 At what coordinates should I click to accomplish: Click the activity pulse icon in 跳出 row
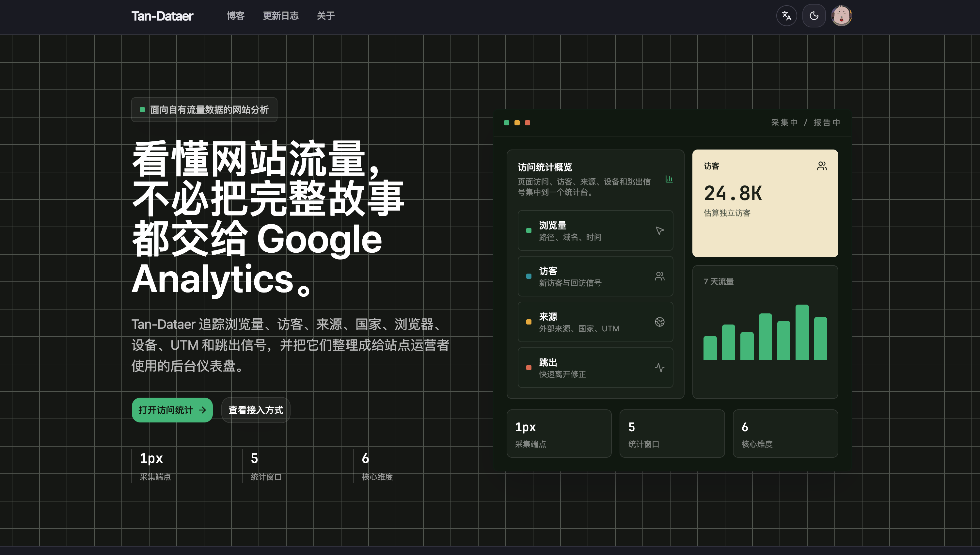[x=659, y=368]
